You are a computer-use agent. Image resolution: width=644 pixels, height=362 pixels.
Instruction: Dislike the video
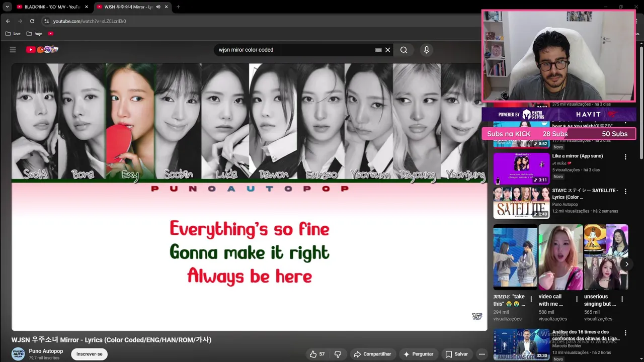(x=338, y=354)
